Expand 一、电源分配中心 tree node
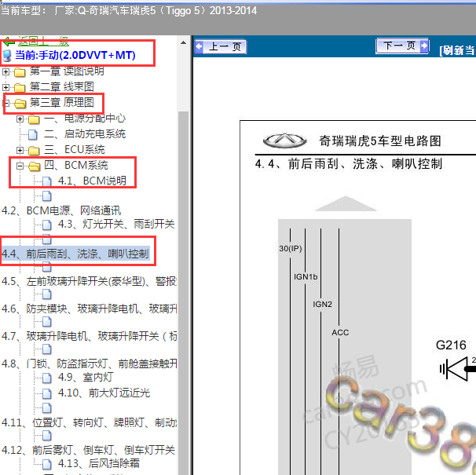The image size is (476, 475). click(20, 119)
